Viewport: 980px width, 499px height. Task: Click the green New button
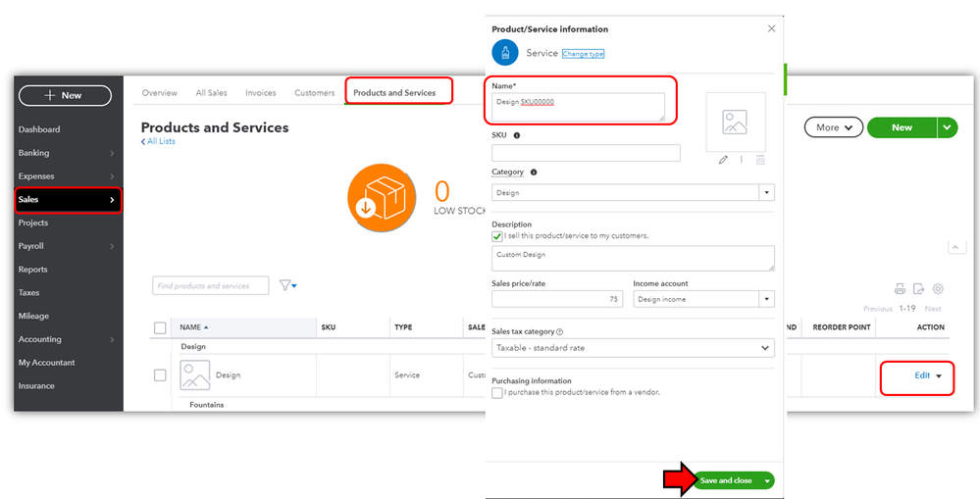(902, 127)
